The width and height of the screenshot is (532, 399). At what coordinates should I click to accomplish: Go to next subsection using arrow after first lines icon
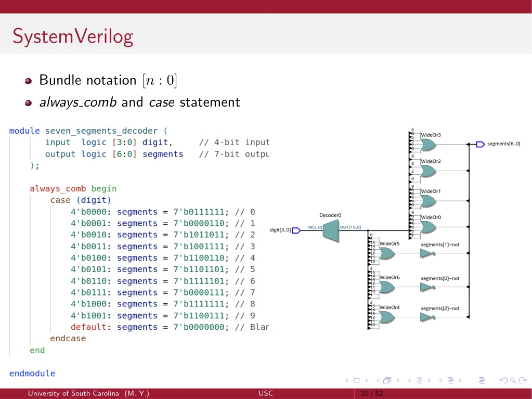pos(429,380)
